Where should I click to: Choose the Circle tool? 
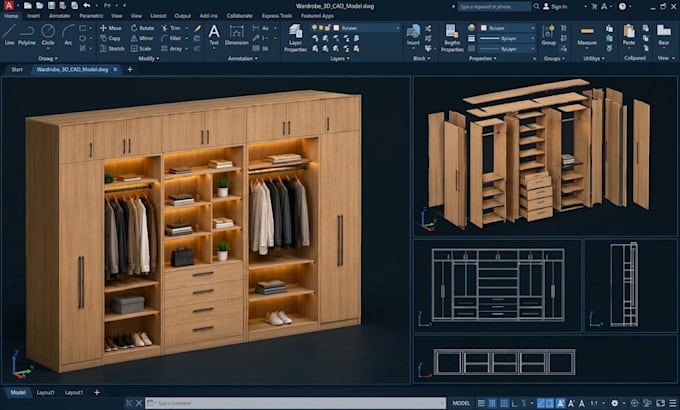pyautogui.click(x=48, y=35)
